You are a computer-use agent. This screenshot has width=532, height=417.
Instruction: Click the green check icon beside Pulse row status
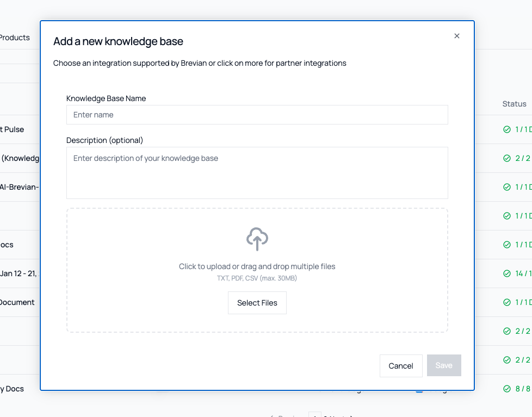point(507,129)
